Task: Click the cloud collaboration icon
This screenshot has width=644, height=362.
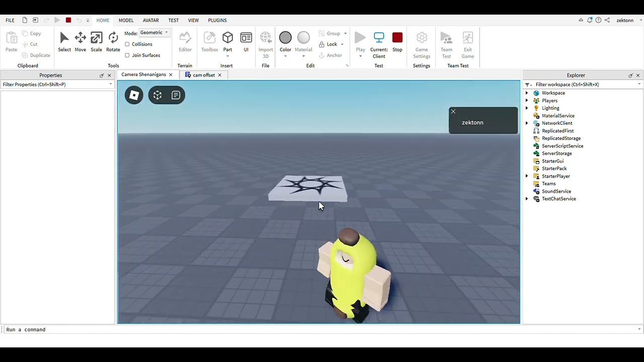Action: [581, 20]
